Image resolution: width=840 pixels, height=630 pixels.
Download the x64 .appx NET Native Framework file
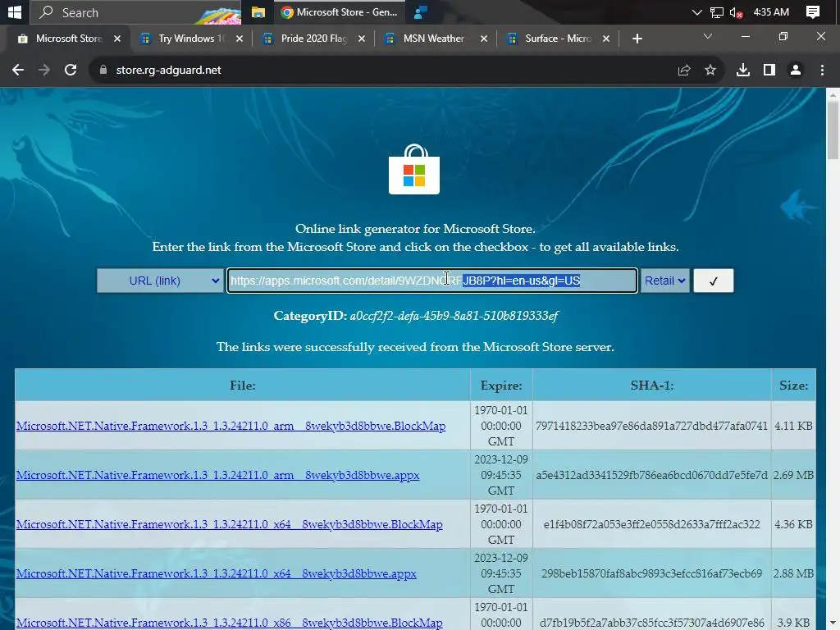[216, 573]
